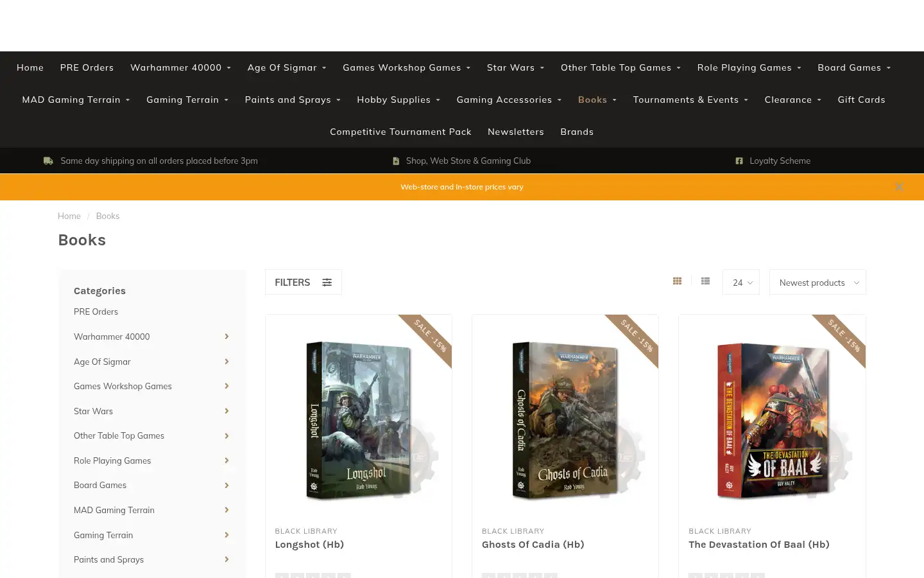Click The Devastation Of Baal (Hb) title
This screenshot has width=924, height=578.
coord(759,545)
